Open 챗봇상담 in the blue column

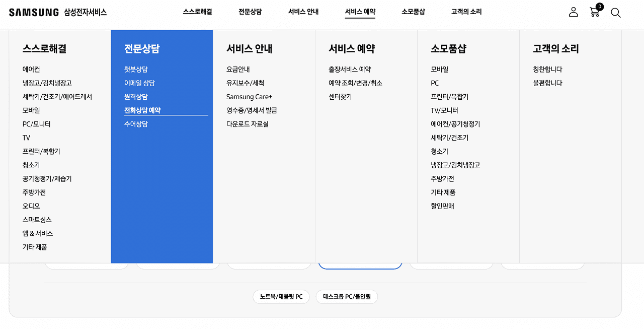(136, 70)
